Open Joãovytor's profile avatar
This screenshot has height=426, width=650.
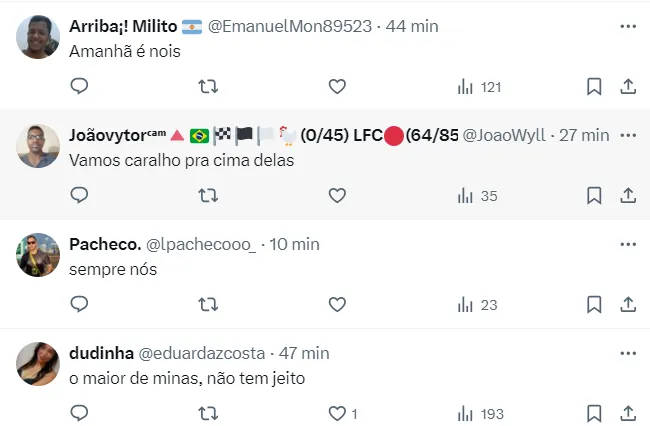[x=38, y=146]
